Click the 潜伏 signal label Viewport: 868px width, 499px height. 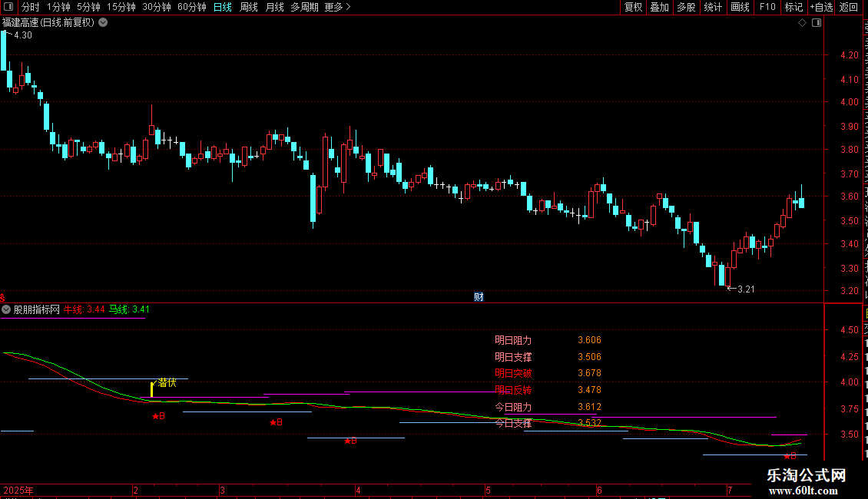click(167, 382)
